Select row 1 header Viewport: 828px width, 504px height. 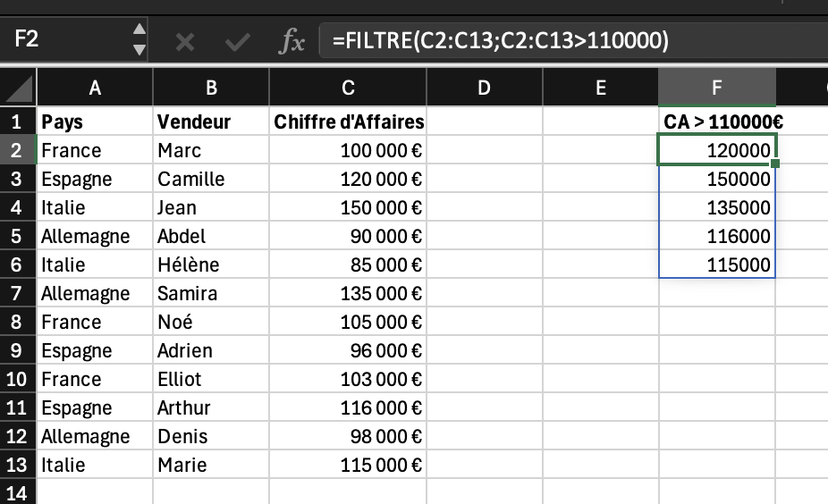[x=17, y=122]
